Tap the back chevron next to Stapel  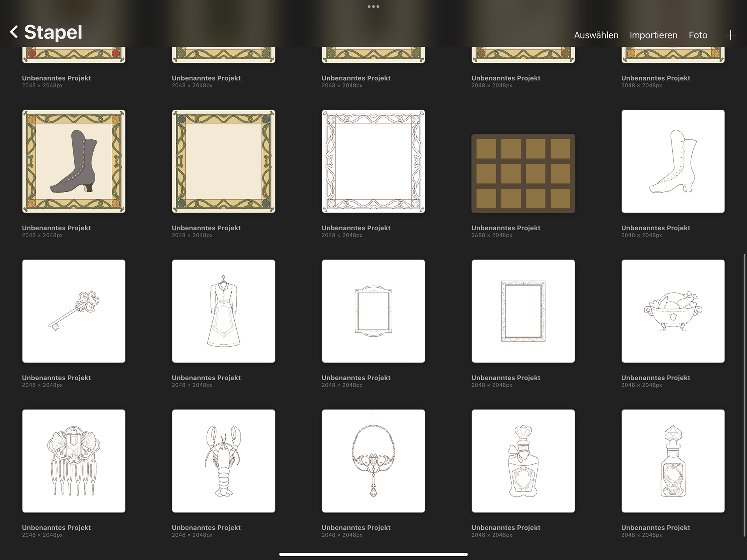14,32
